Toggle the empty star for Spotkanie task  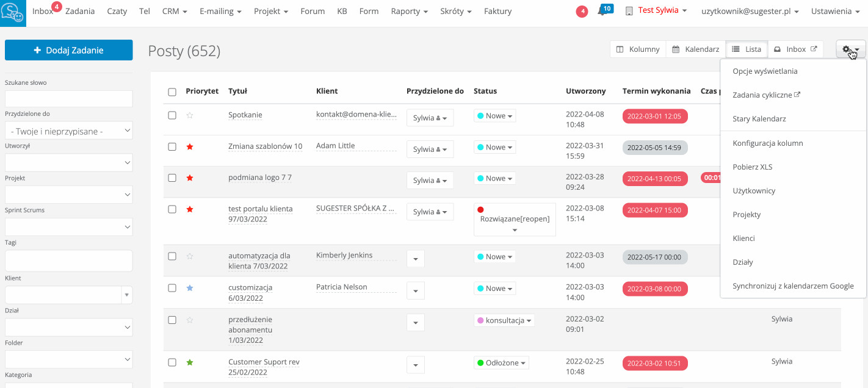click(190, 115)
